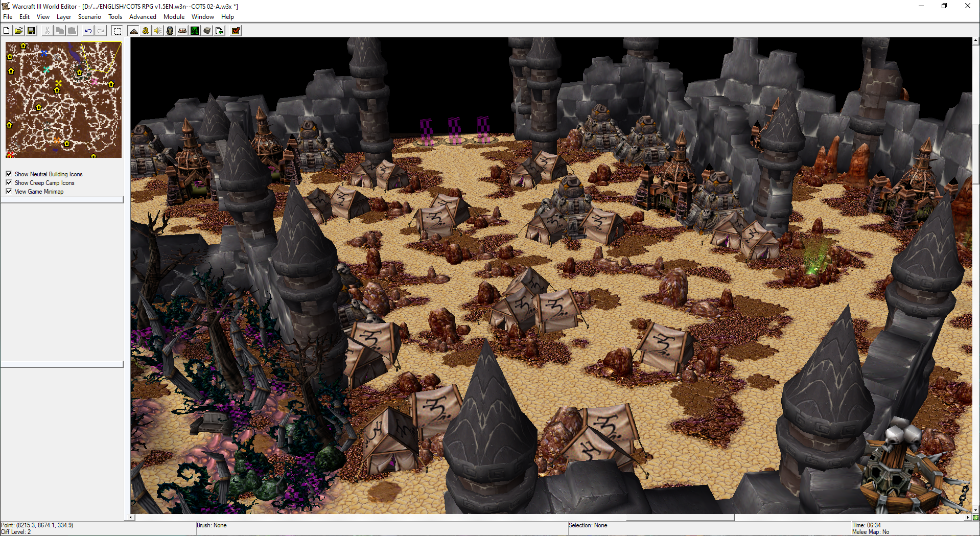Open the Scenario menu
The image size is (980, 536).
89,17
